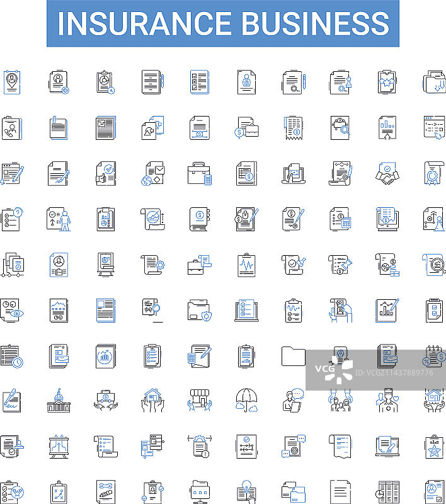Viewport: 446px width, 504px height.
Task: Select the folders with download arrow icon
Action: click(434, 83)
